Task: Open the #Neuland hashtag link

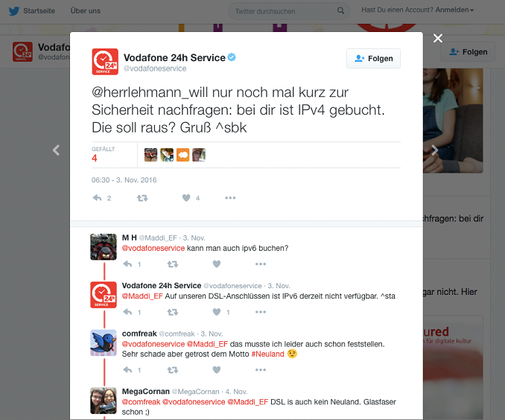Action: click(267, 354)
